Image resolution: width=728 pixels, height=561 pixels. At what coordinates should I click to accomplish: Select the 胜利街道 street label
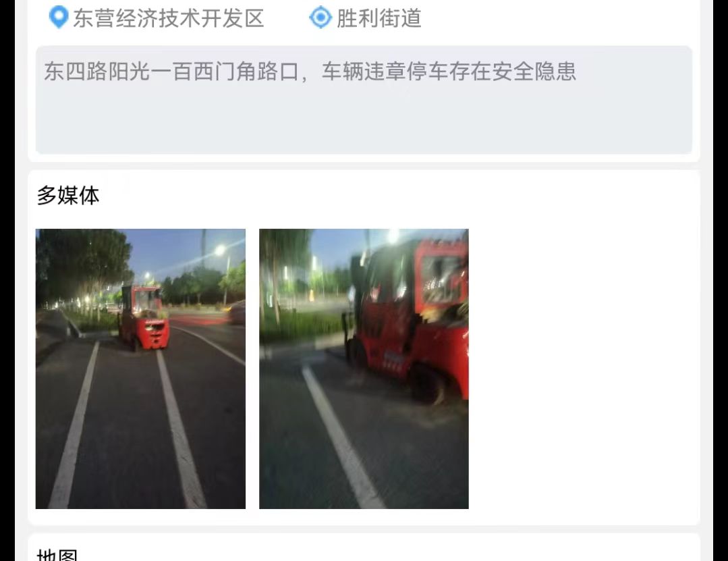379,18
